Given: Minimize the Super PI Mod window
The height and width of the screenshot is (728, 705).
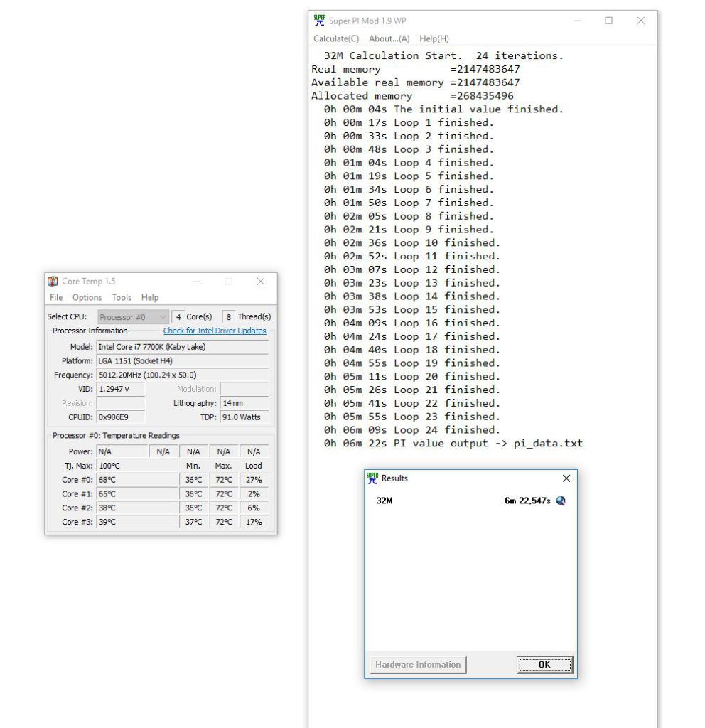Looking at the screenshot, I should click(577, 21).
